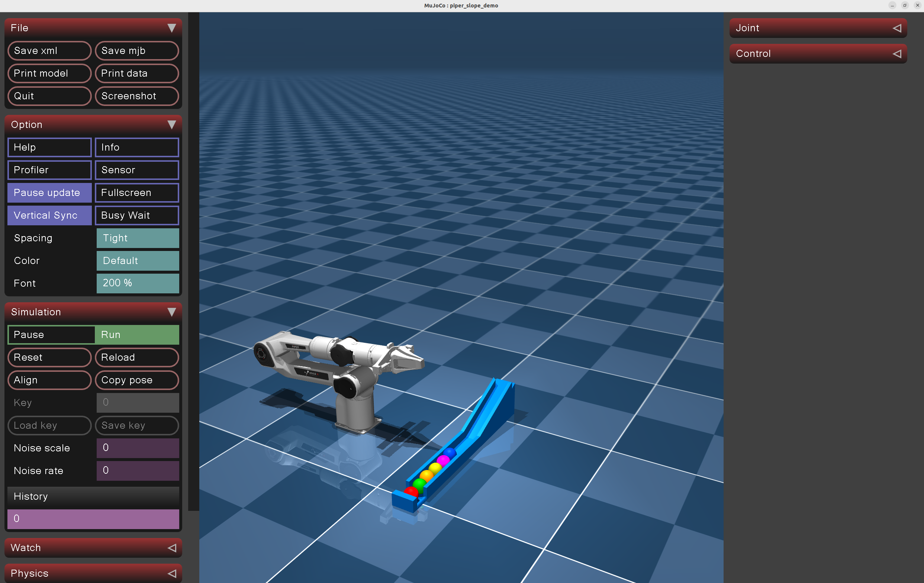The height and width of the screenshot is (583, 924).
Task: Disable Pause update option
Action: pos(49,193)
